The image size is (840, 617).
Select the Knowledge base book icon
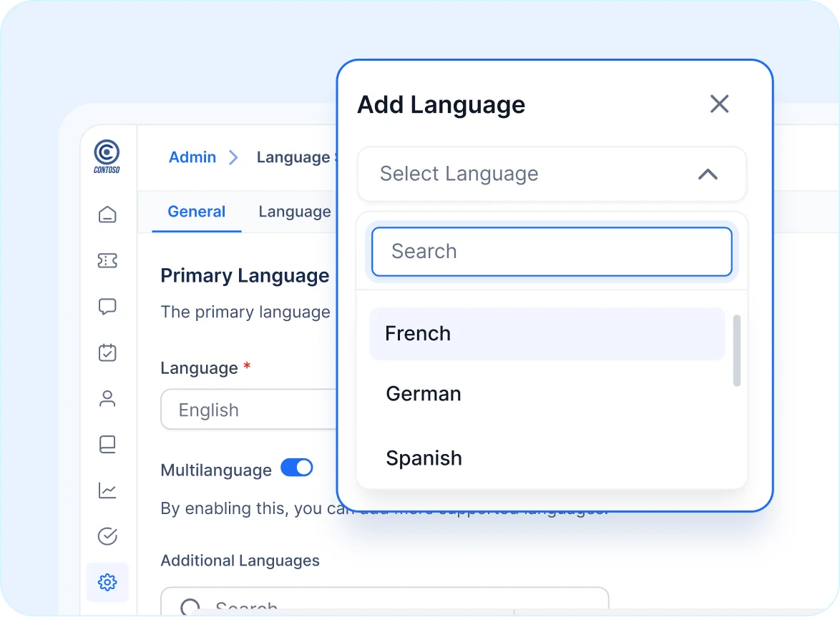click(x=107, y=444)
